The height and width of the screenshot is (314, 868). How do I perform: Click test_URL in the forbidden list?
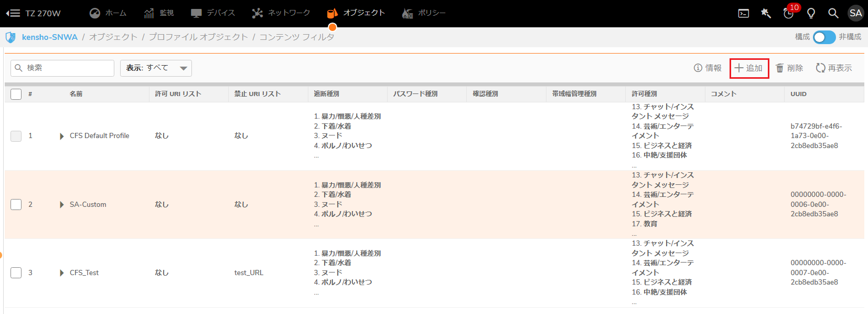tap(249, 273)
